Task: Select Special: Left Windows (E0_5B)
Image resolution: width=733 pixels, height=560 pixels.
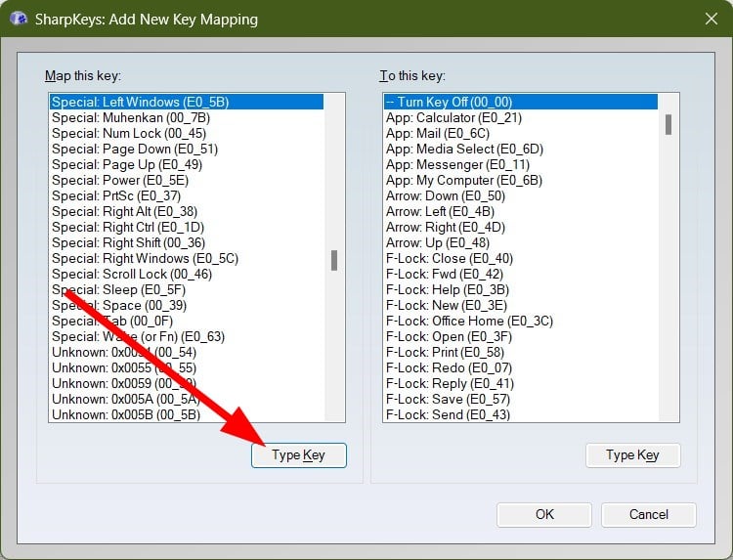Action: 187,102
